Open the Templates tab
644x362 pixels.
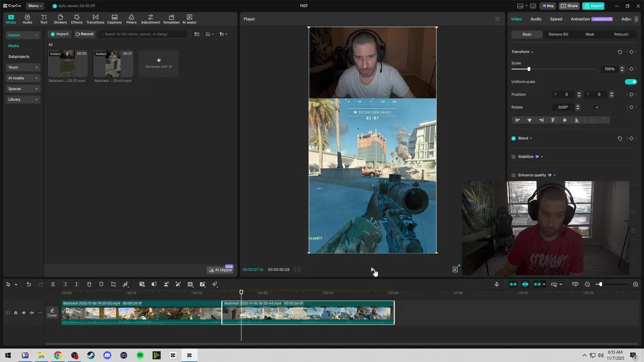pyautogui.click(x=171, y=19)
